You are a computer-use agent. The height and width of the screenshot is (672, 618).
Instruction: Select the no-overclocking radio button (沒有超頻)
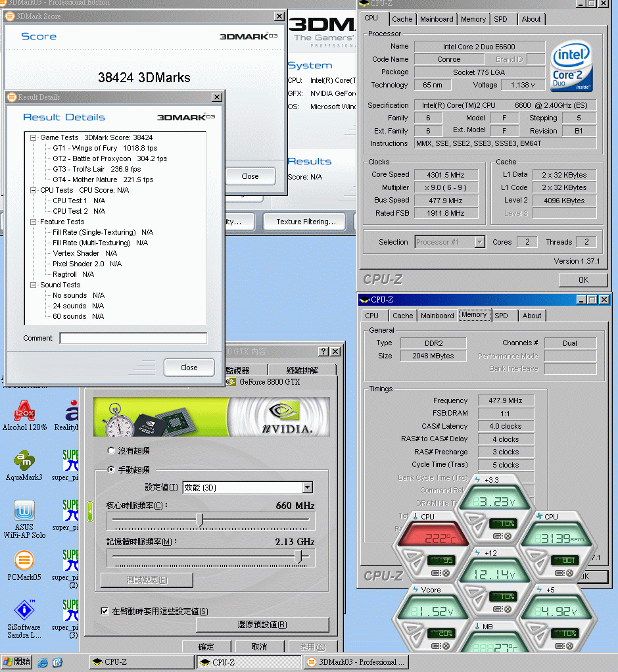[x=111, y=450]
